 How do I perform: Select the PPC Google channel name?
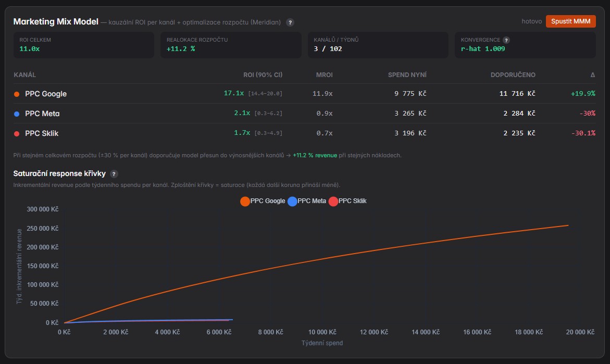(x=46, y=94)
